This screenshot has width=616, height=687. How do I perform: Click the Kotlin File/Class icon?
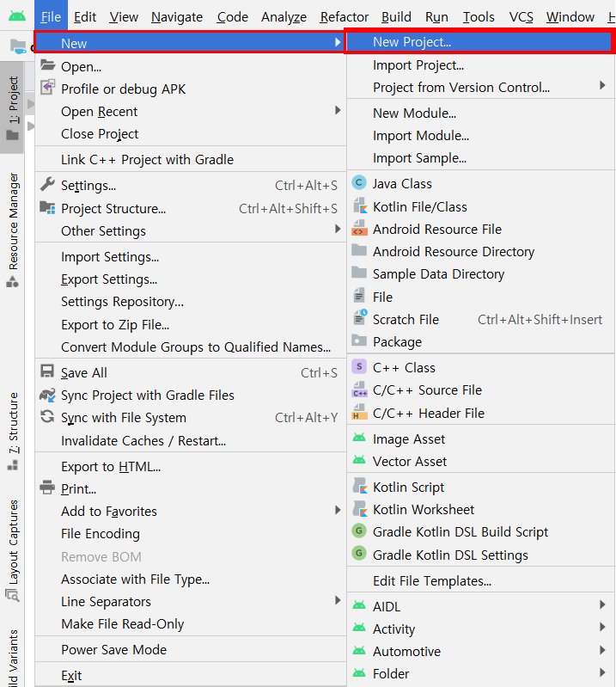360,205
